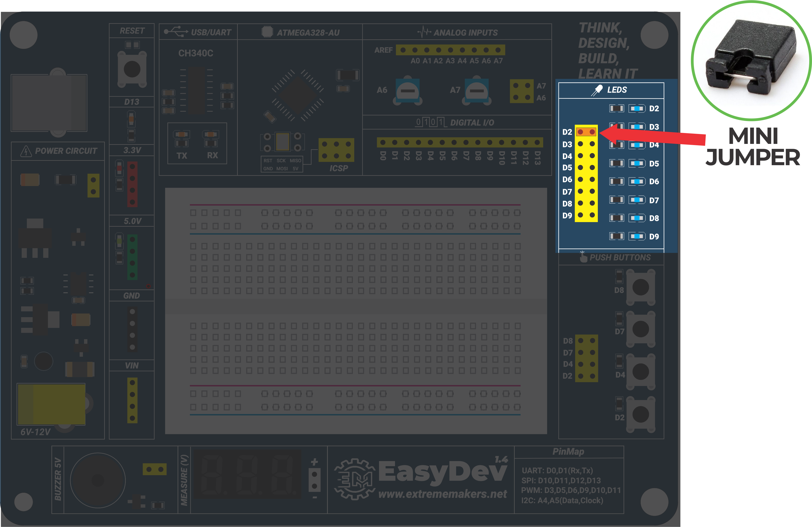Click the pointing hand icon beside PUSH BUTTONS
This screenshot has width=812, height=527.
pos(583,257)
